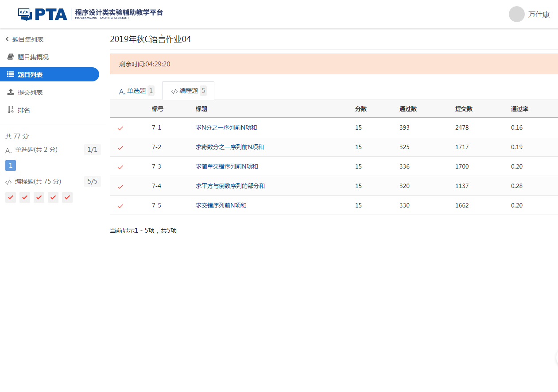This screenshot has height=392, width=558.
Task: Click the third sidebar 编程题 checkmark box
Action: pos(39,197)
